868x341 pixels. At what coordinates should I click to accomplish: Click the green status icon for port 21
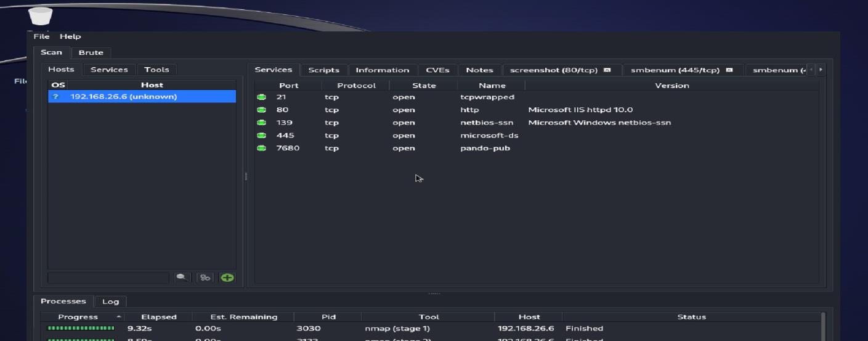[261, 97]
